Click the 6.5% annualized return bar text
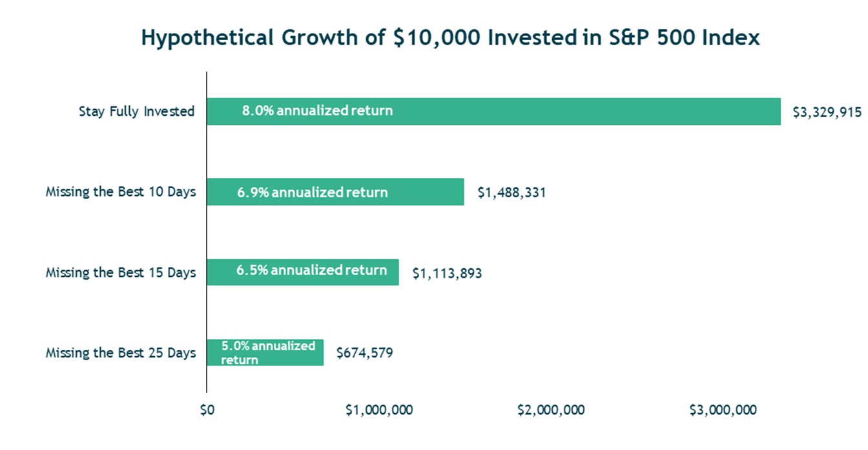Image resolution: width=868 pixels, height=450 pixels. pos(311,270)
